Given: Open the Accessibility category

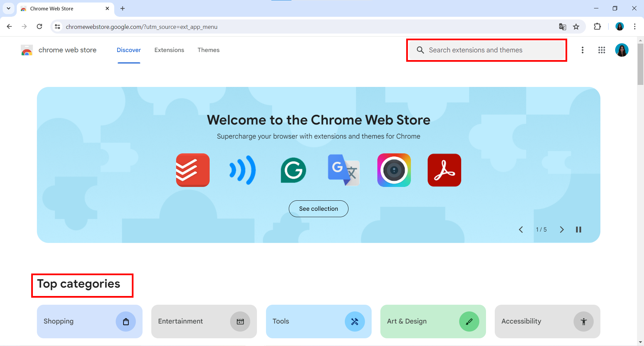Looking at the screenshot, I should point(547,322).
